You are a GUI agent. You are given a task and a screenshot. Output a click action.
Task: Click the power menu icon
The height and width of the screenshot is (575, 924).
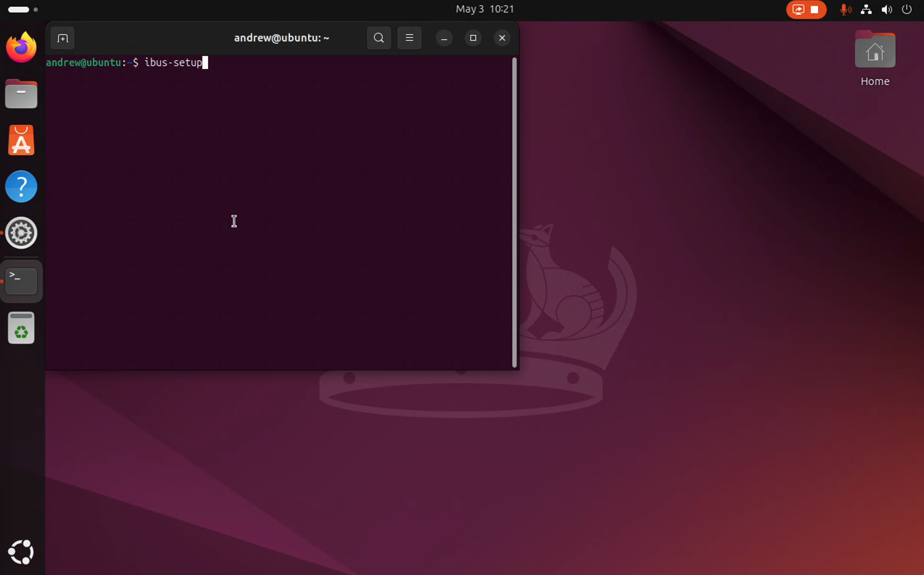pos(907,9)
